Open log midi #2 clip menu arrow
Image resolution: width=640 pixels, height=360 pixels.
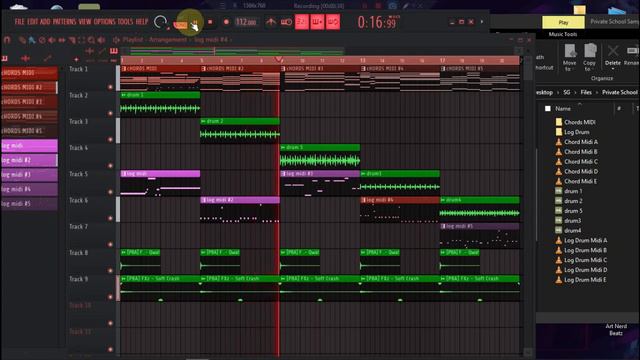pyautogui.click(x=203, y=200)
